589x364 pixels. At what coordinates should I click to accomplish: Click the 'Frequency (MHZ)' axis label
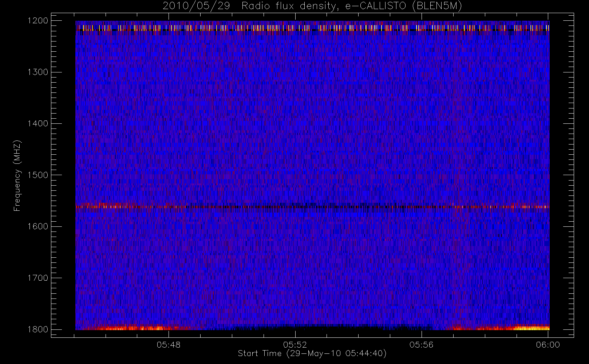(x=17, y=175)
